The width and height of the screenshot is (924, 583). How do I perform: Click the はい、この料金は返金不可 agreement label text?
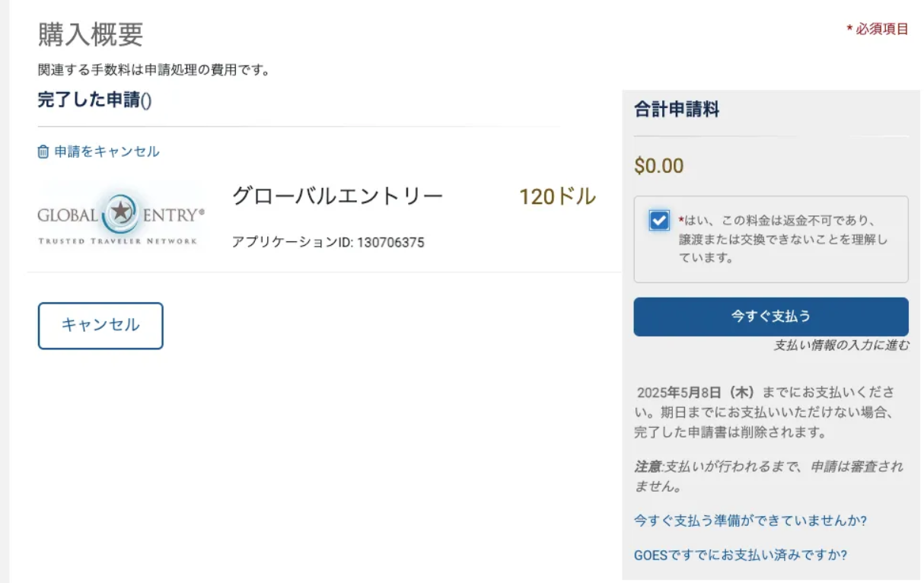click(x=783, y=239)
